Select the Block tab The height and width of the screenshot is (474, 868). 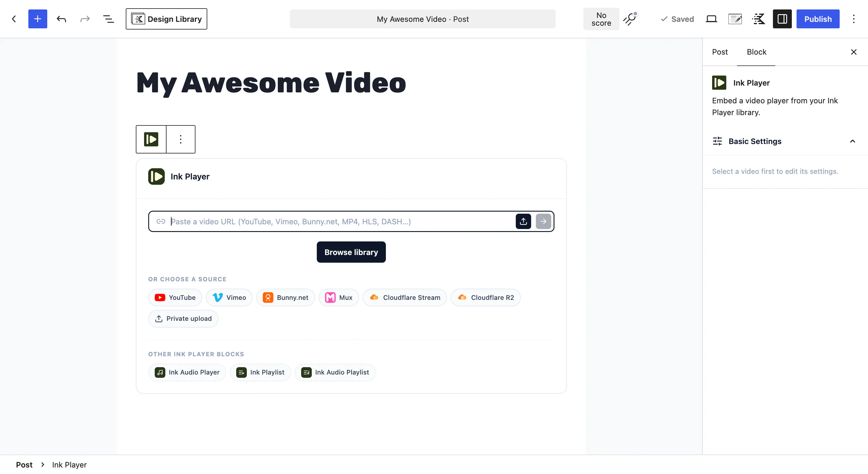coord(756,52)
